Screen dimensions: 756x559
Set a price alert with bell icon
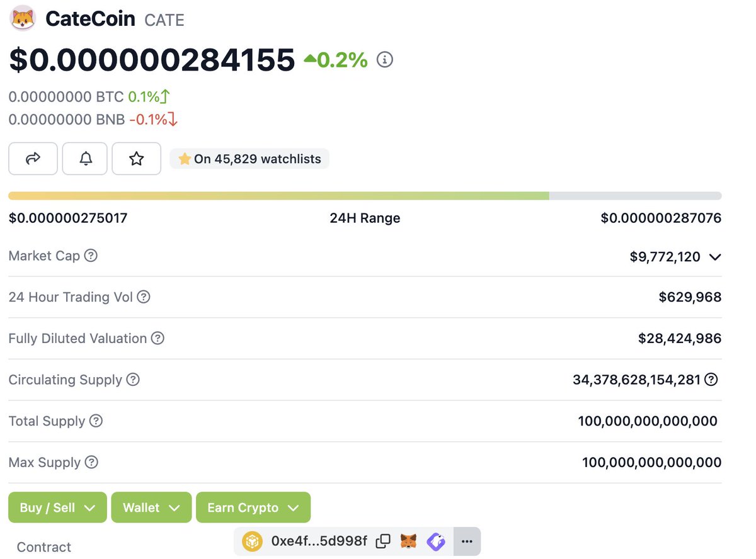(85, 159)
